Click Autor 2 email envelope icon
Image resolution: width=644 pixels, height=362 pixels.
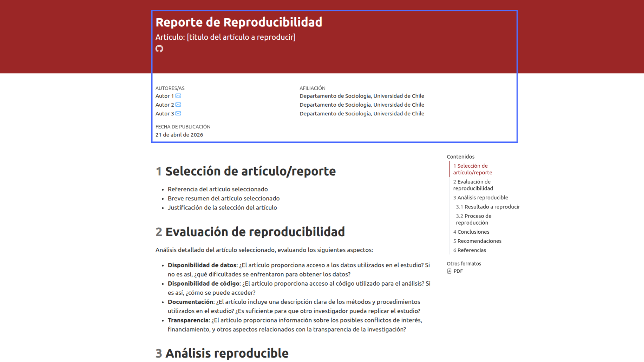pyautogui.click(x=178, y=105)
